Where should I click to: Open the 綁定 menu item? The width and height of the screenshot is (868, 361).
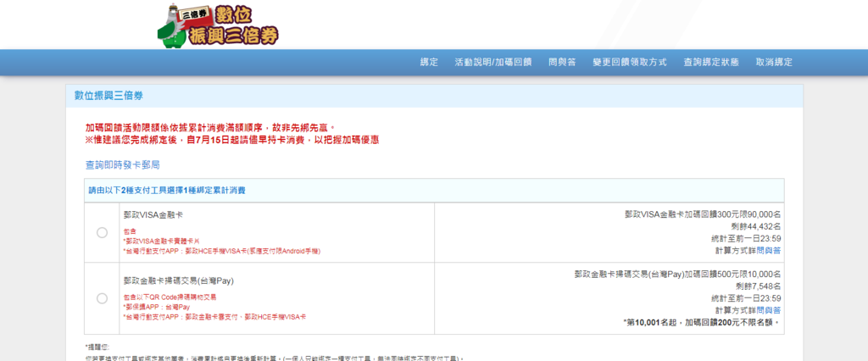pyautogui.click(x=429, y=62)
